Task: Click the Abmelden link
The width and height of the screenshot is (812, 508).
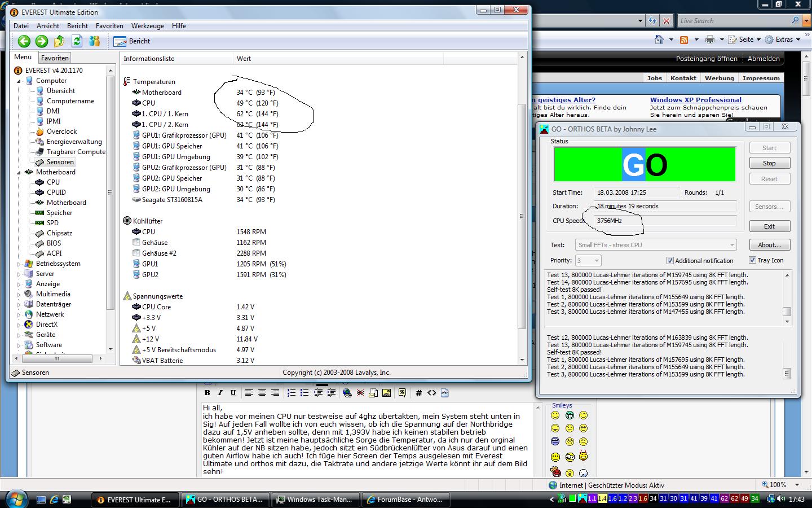Action: point(764,59)
